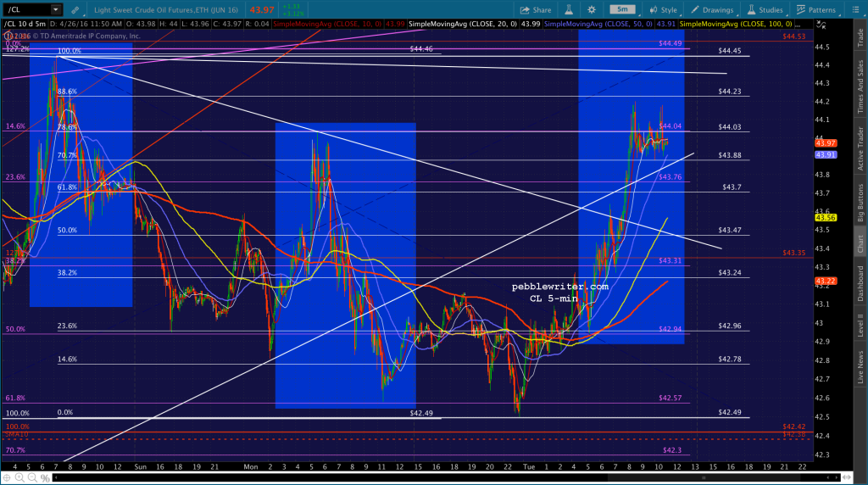Viewport: 868px width, 485px height.
Task: Click the red $44.53 price level label
Action: tap(793, 36)
